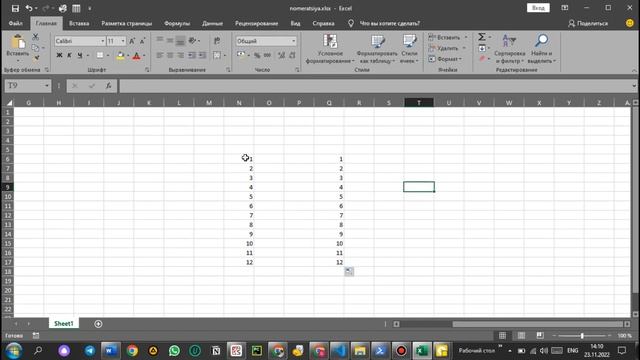The image size is (640, 360).
Task: Click the Format Painter brush icon
Action: [36, 58]
